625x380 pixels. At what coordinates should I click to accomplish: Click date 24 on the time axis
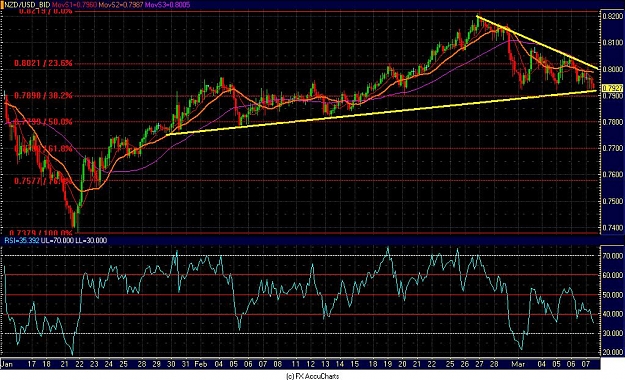point(109,364)
